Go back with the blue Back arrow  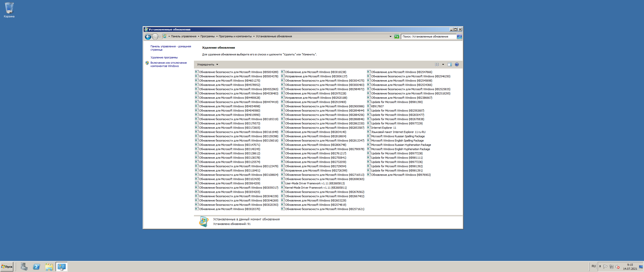pos(148,37)
